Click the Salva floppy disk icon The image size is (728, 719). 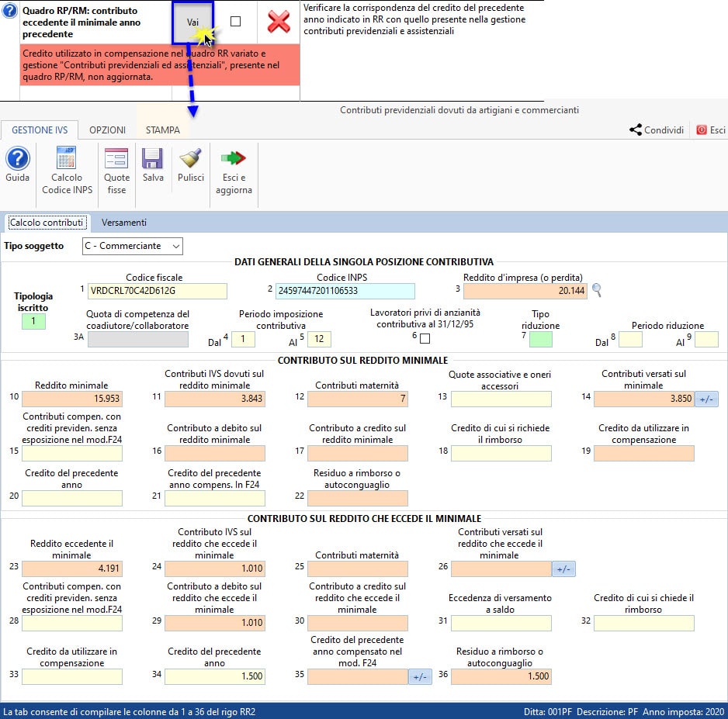[x=153, y=159]
